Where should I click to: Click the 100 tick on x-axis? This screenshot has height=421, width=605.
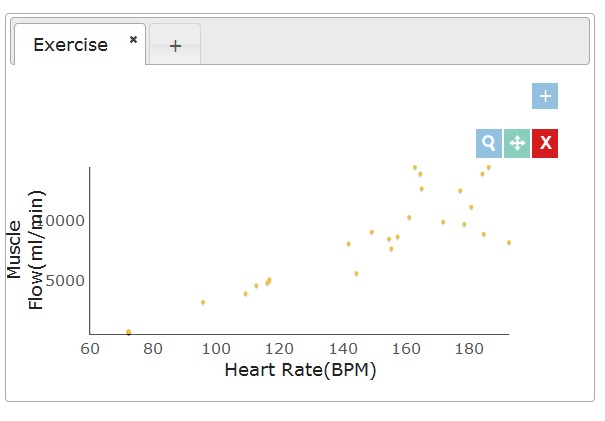[216, 348]
